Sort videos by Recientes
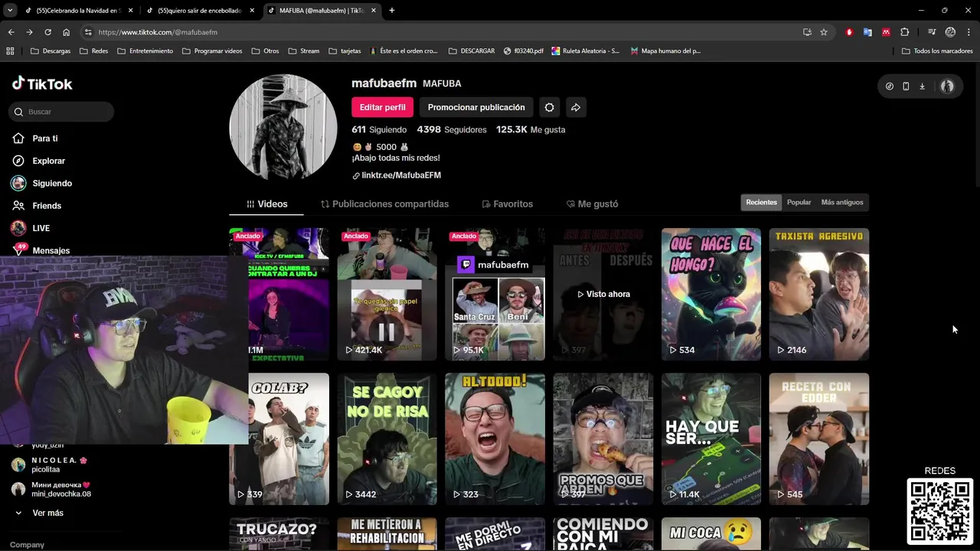 pos(761,203)
